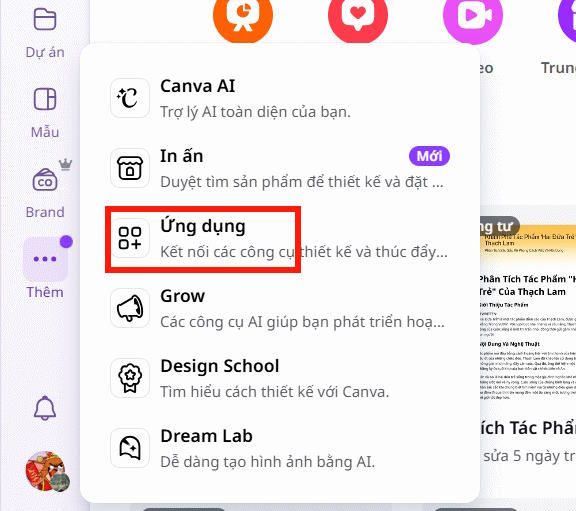
Task: Select the Canva AI menu entry title
Action: (198, 86)
